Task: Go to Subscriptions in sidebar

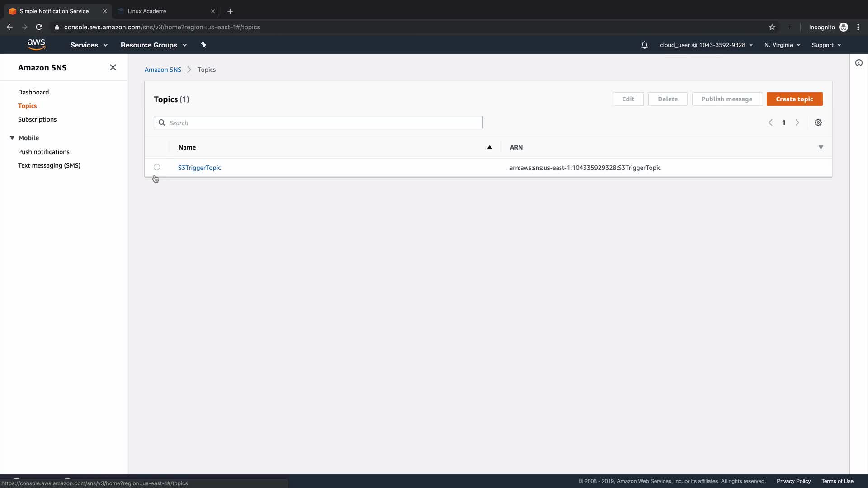Action: 37,119
